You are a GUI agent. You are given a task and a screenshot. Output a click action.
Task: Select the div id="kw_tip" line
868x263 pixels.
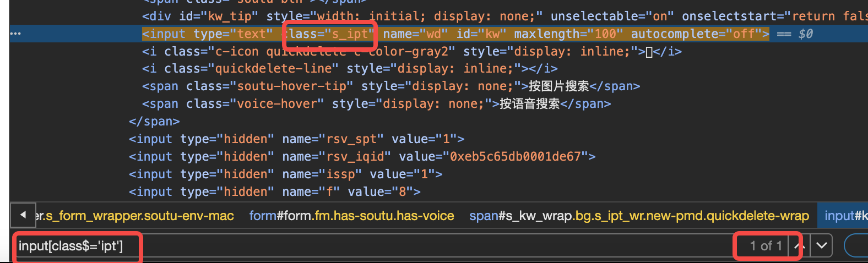tap(505, 16)
